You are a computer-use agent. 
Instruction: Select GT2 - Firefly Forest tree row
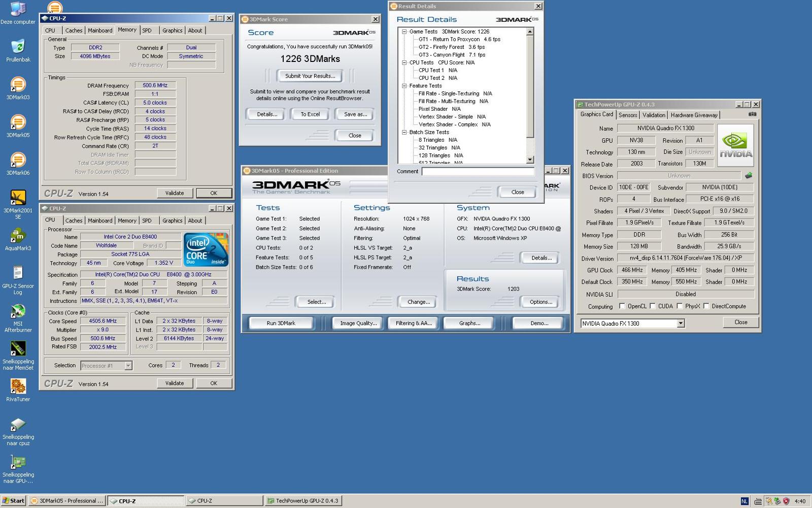click(x=452, y=47)
